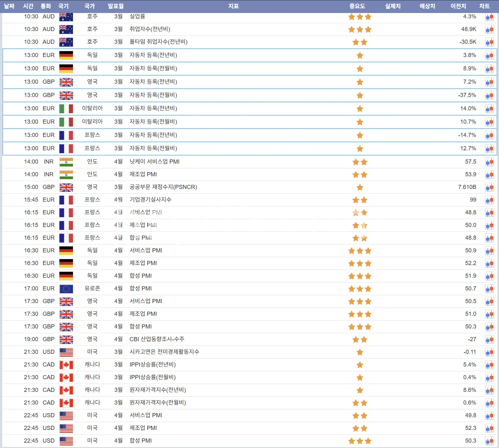The image size is (499, 448).
Task: Open chart for CBI 산업동향조사-수주
Action: click(x=489, y=340)
